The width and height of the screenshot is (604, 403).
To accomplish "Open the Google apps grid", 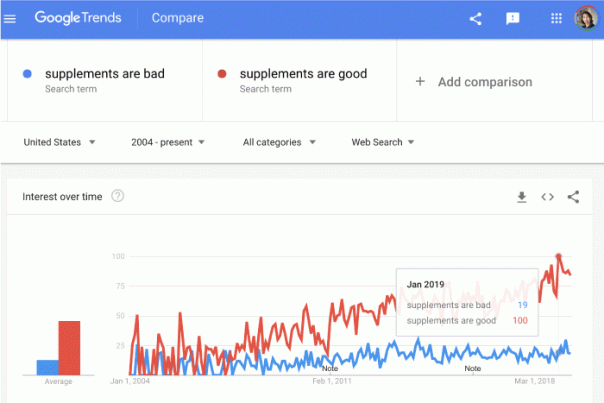I will click(556, 18).
